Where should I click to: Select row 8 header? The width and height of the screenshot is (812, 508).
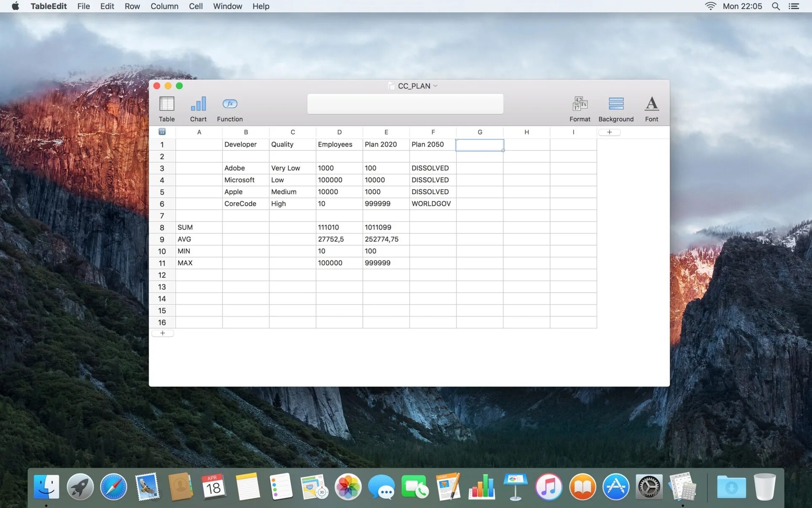162,227
